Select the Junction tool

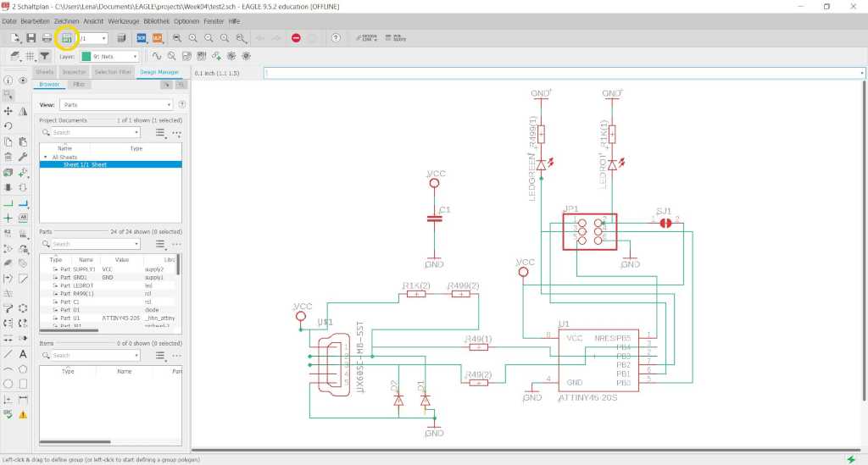click(8, 218)
